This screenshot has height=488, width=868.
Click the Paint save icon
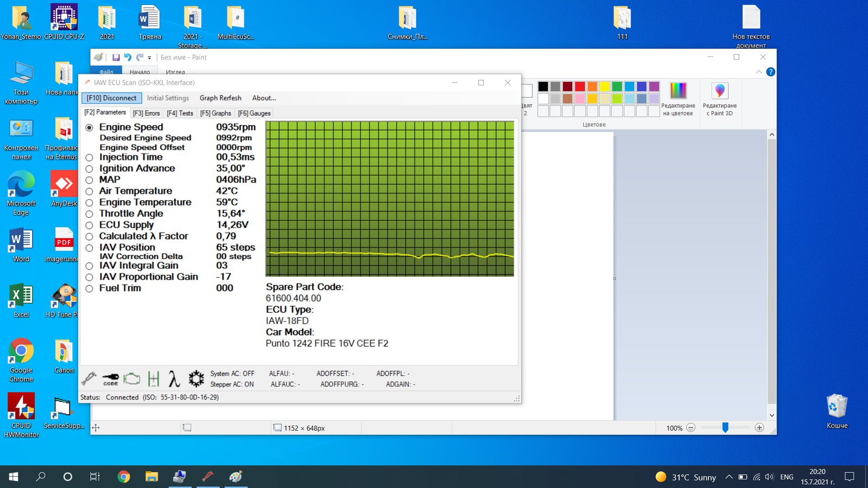(116, 57)
